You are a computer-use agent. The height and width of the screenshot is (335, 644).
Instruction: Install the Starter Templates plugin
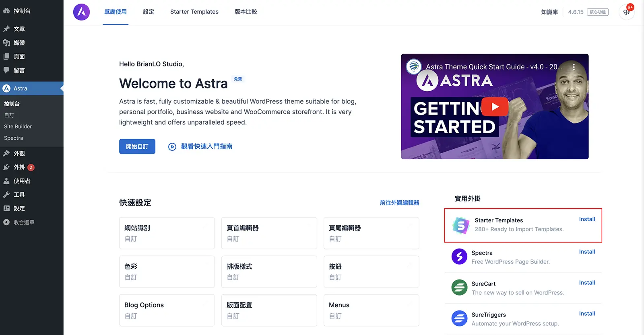point(587,219)
